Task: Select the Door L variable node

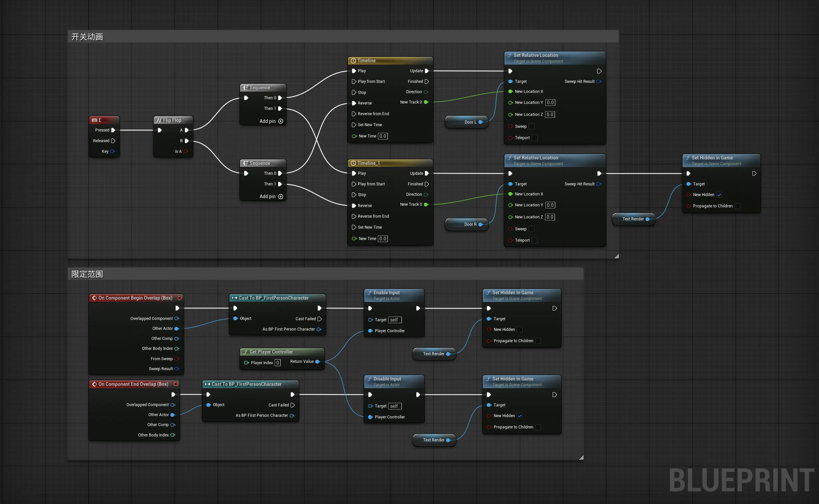Action: [x=466, y=122]
